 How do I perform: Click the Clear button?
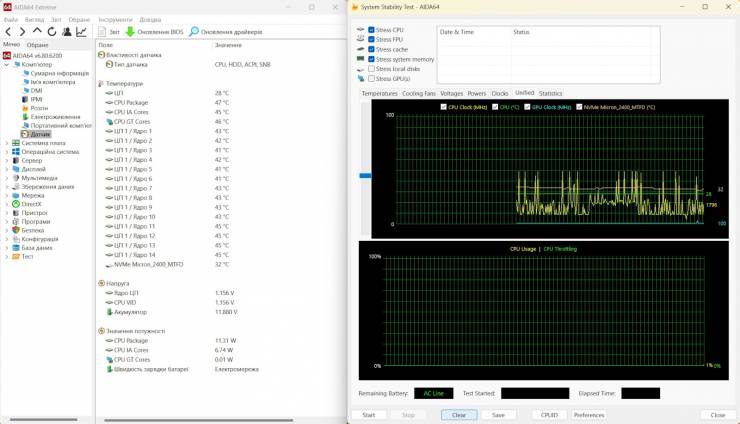[x=459, y=415]
